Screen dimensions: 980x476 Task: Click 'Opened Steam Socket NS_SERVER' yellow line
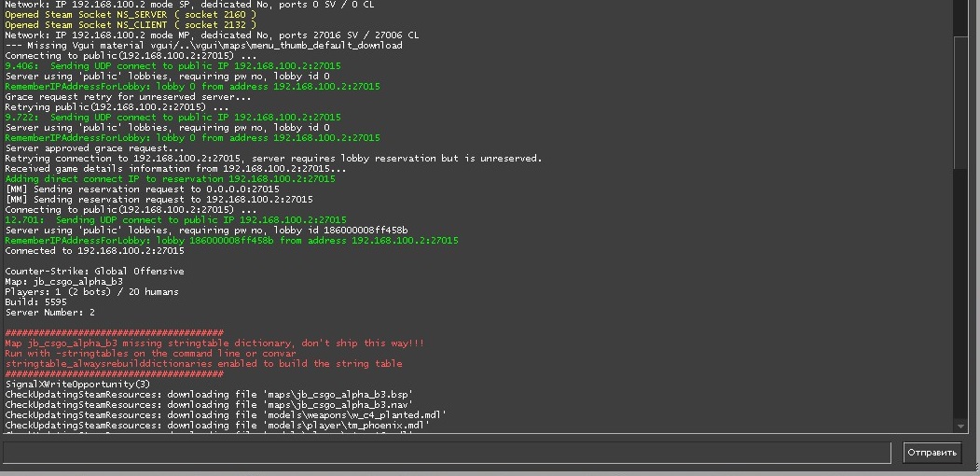pyautogui.click(x=131, y=14)
